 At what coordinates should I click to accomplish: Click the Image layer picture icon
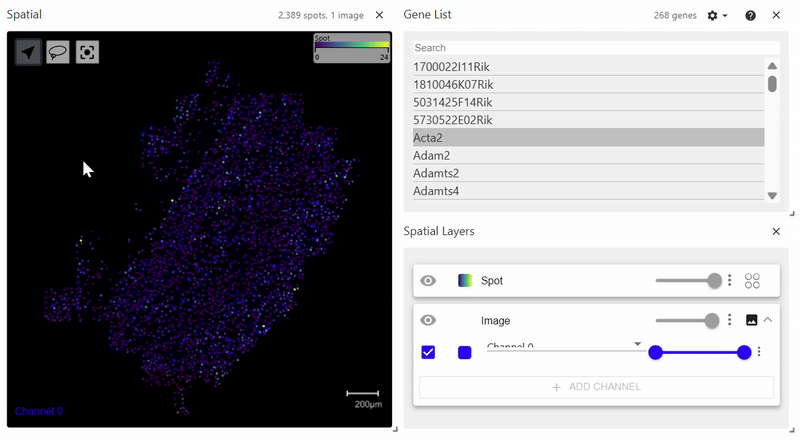(x=751, y=320)
